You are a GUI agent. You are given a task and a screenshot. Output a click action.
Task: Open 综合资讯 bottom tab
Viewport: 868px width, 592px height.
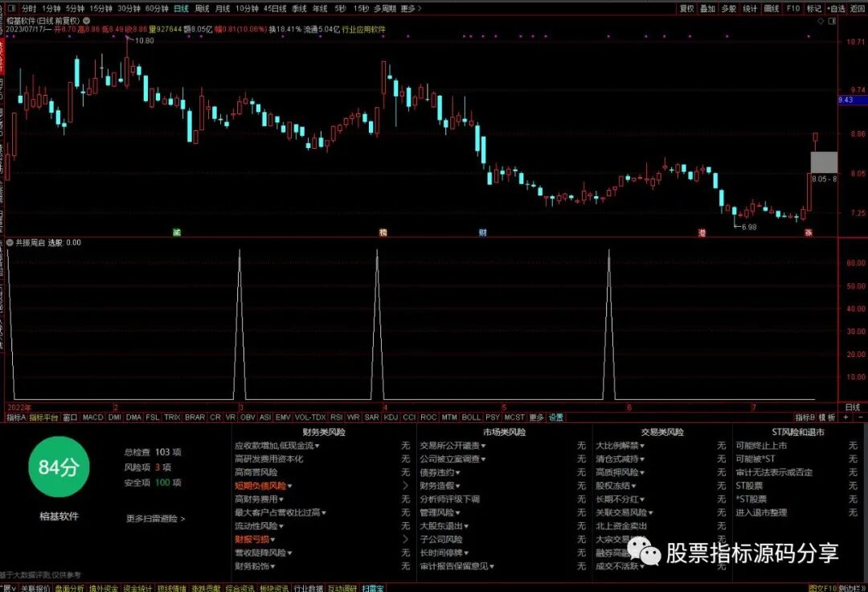(x=240, y=588)
